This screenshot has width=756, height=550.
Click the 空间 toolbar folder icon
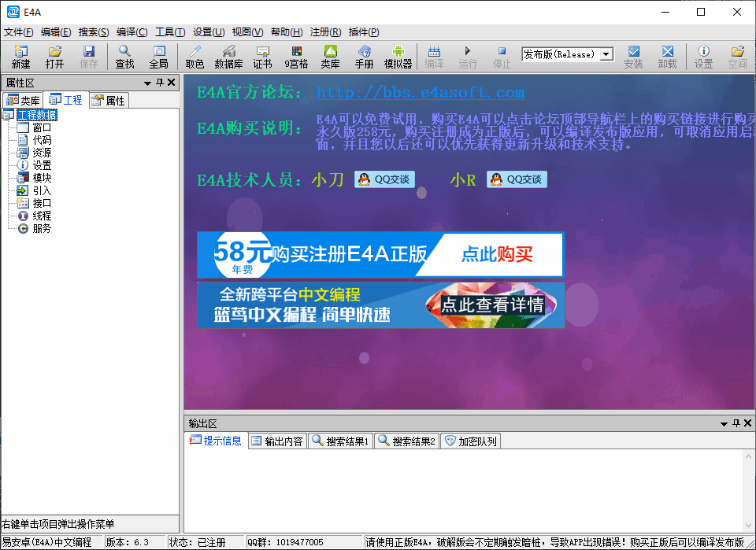click(x=737, y=57)
